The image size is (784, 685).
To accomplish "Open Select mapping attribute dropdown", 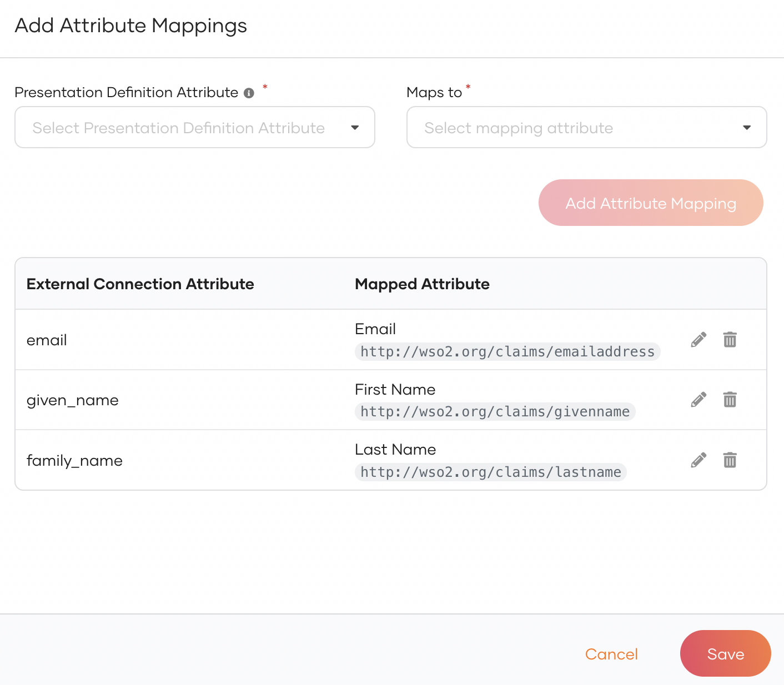I will point(587,127).
